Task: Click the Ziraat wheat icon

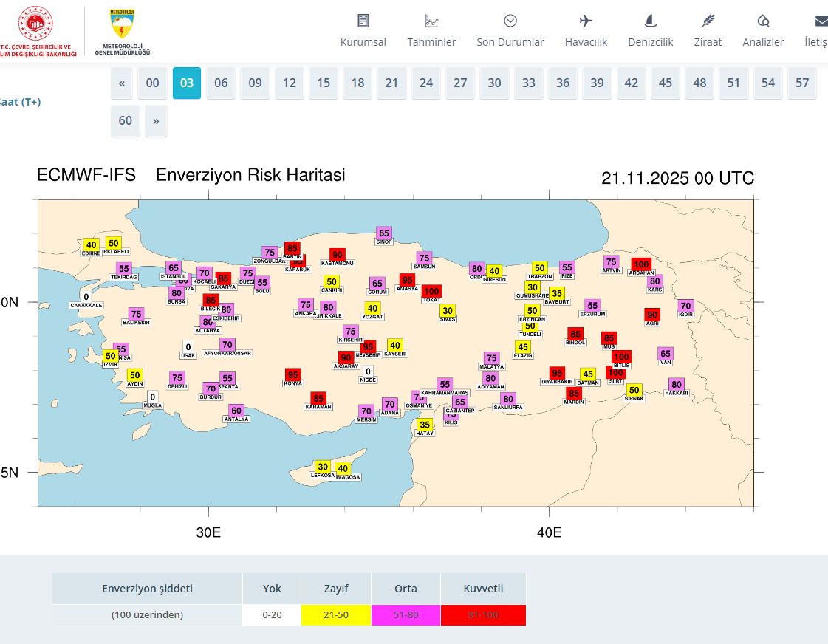Action: click(707, 20)
